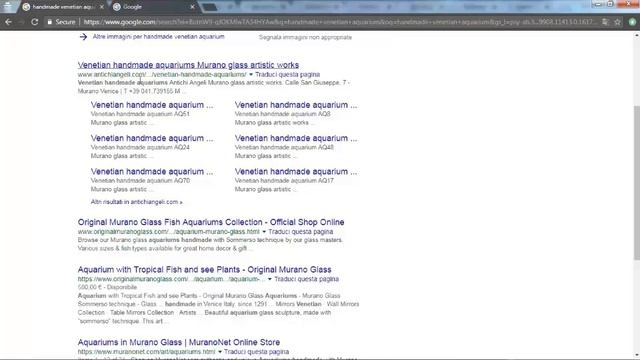Open 'Original Murano Glass Fish Aquariums Collection' result
Screen dimensions: 640x360
pos(211,222)
